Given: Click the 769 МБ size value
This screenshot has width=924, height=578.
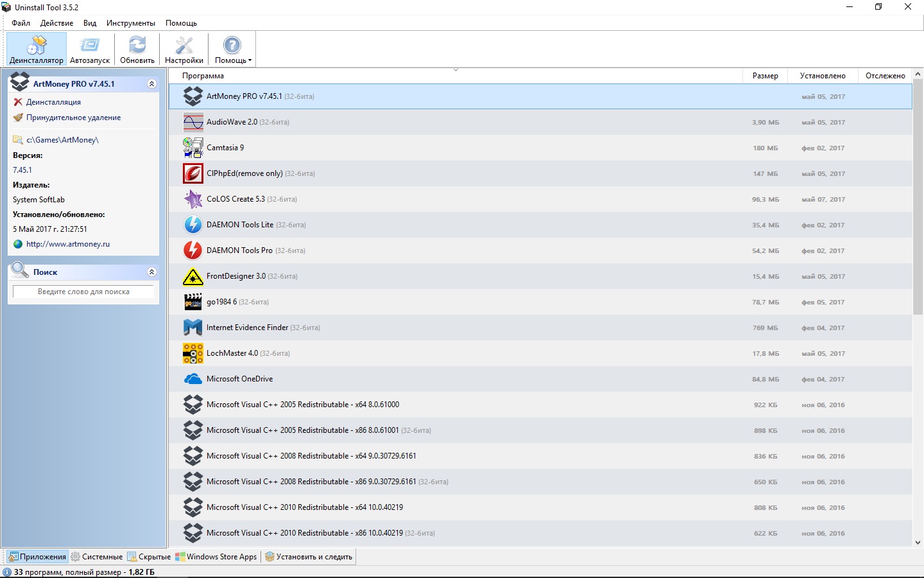Looking at the screenshot, I should pos(765,328).
